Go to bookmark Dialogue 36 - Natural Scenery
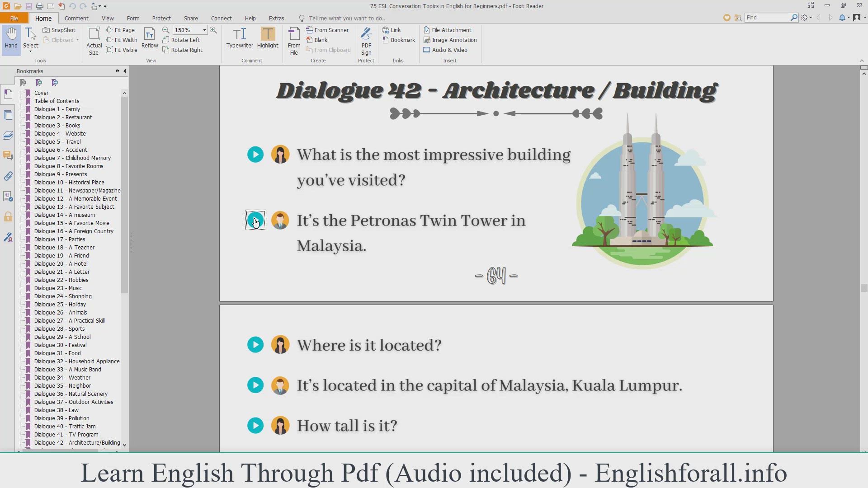This screenshot has width=868, height=488. click(x=71, y=394)
